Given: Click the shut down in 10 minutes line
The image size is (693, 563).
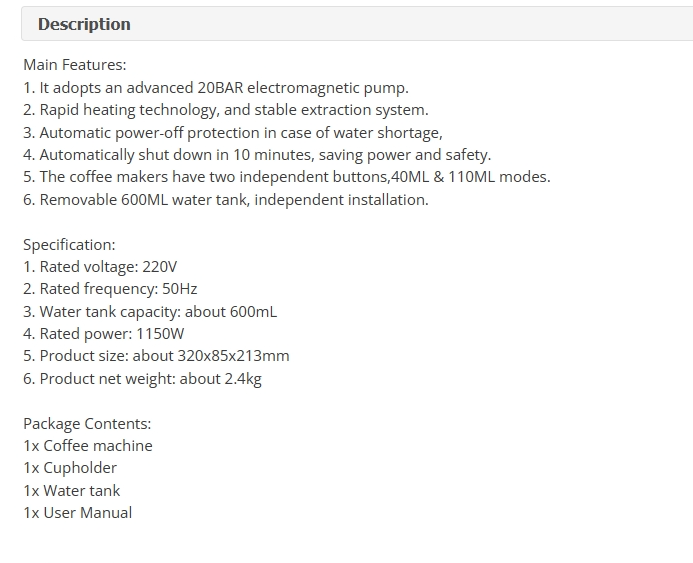Looking at the screenshot, I should (x=257, y=155).
